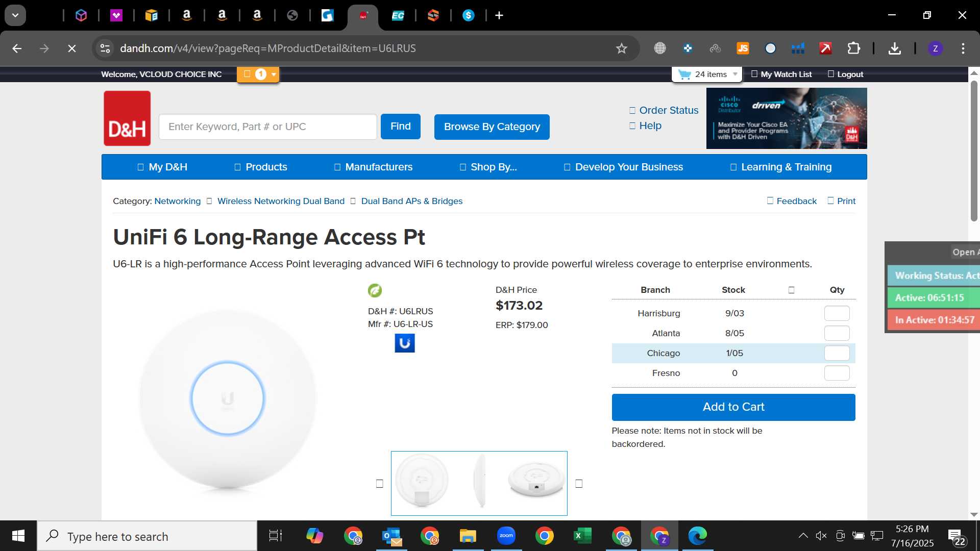Image resolution: width=980 pixels, height=551 pixels.
Task: Open the Chrome profile Z avatar
Action: pos(935,48)
